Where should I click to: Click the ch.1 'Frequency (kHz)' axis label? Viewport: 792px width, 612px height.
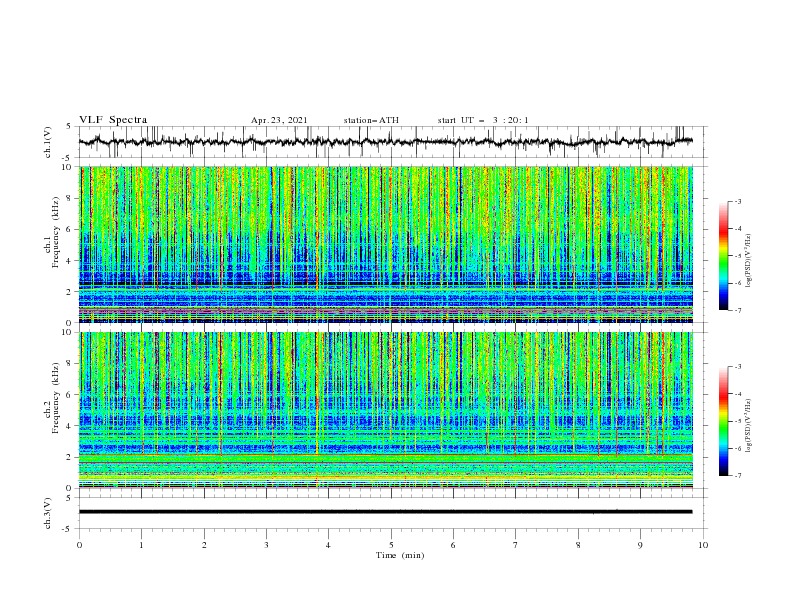point(55,234)
